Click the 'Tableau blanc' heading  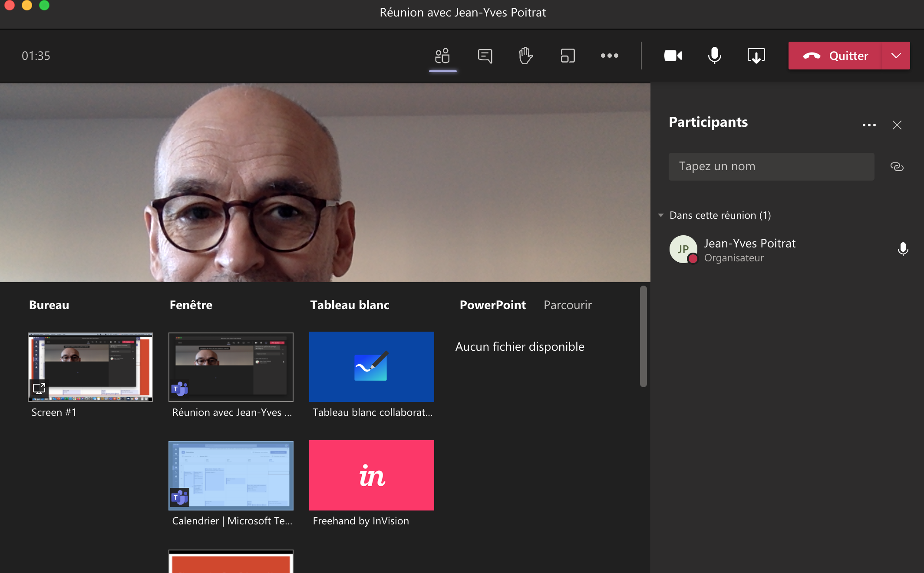[x=350, y=305]
